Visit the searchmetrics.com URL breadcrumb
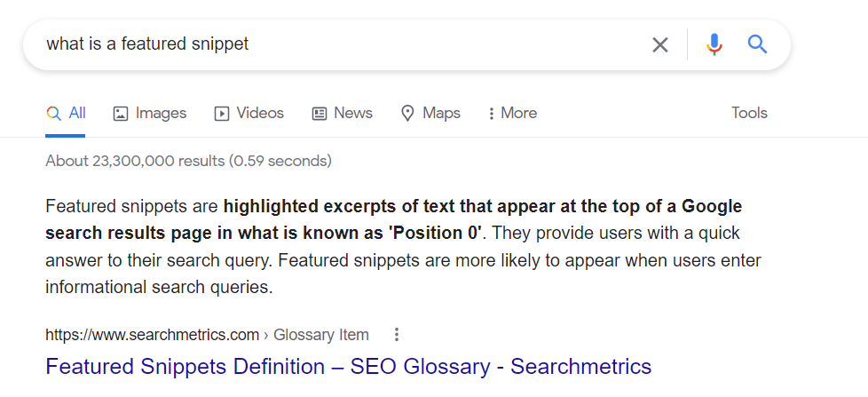Viewport: 868px width, 397px height. [153, 335]
